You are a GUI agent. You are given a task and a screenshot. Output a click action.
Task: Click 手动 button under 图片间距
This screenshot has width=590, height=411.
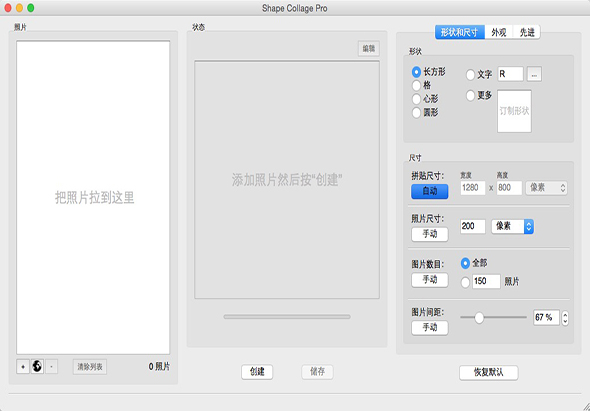pyautogui.click(x=430, y=327)
